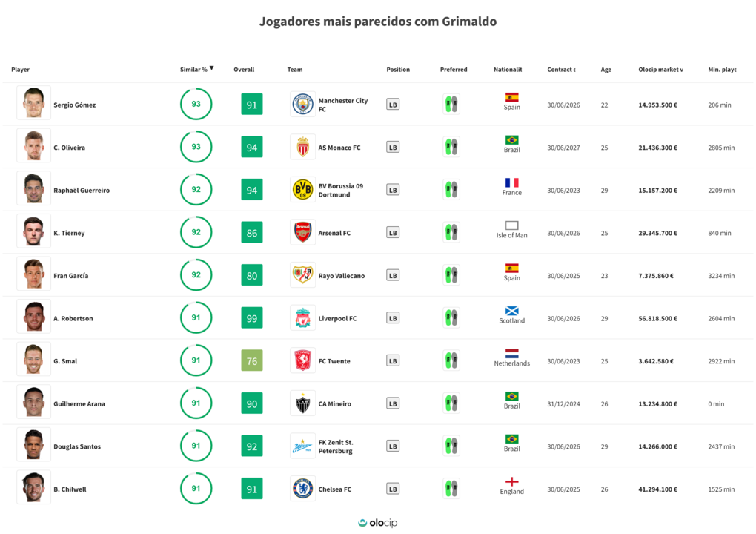The height and width of the screenshot is (534, 756).
Task: Click the Borussia Dortmund club logo
Action: coord(302,190)
